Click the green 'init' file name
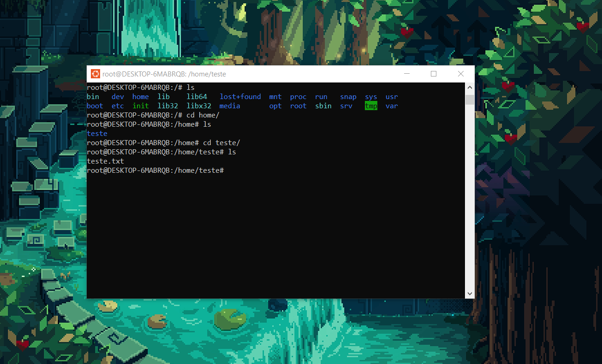The width and height of the screenshot is (602, 364). [141, 106]
